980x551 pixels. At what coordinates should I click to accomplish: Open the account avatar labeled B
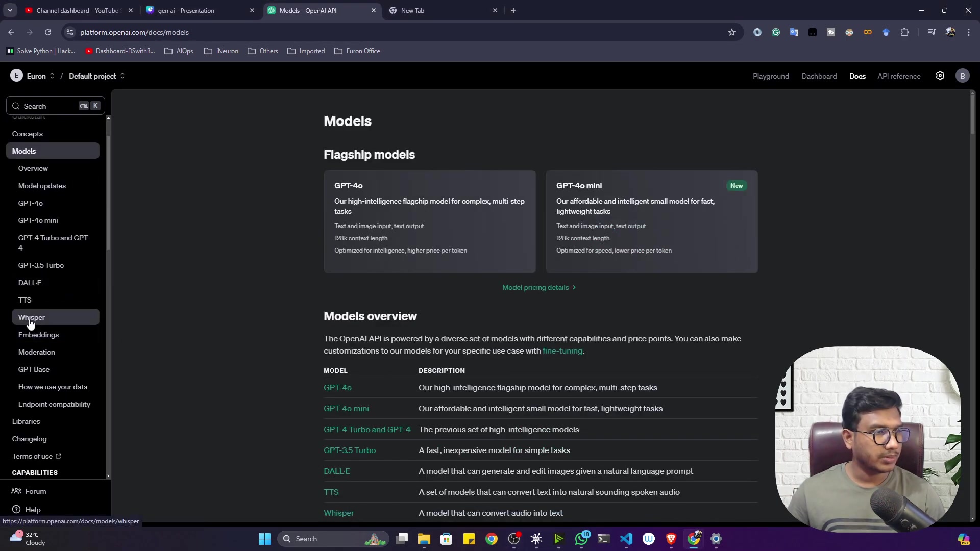(963, 76)
